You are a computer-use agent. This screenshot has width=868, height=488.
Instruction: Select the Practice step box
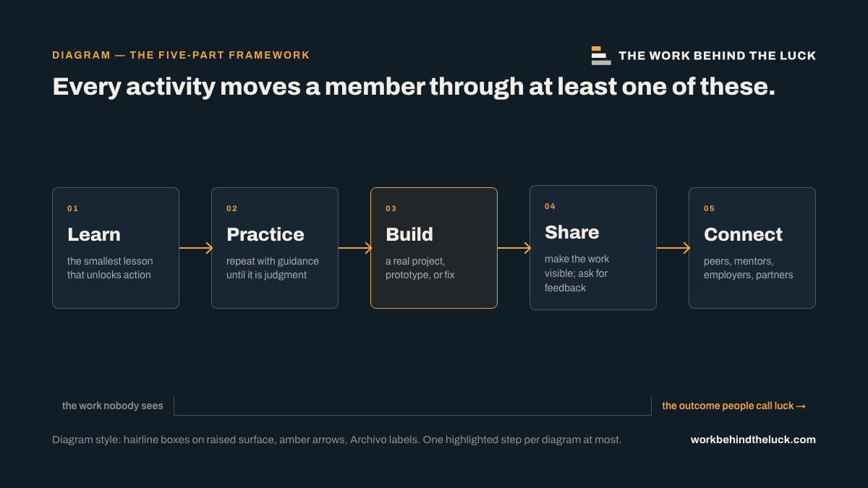pos(275,248)
